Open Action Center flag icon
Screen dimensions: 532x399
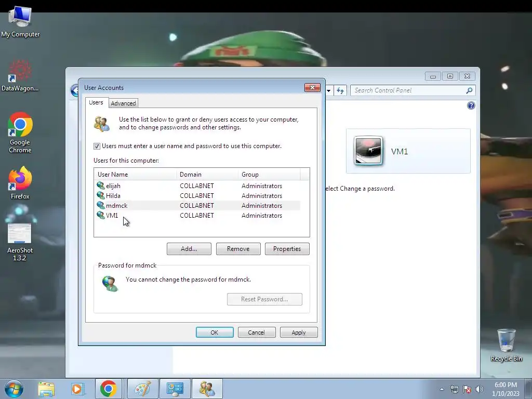click(x=467, y=389)
